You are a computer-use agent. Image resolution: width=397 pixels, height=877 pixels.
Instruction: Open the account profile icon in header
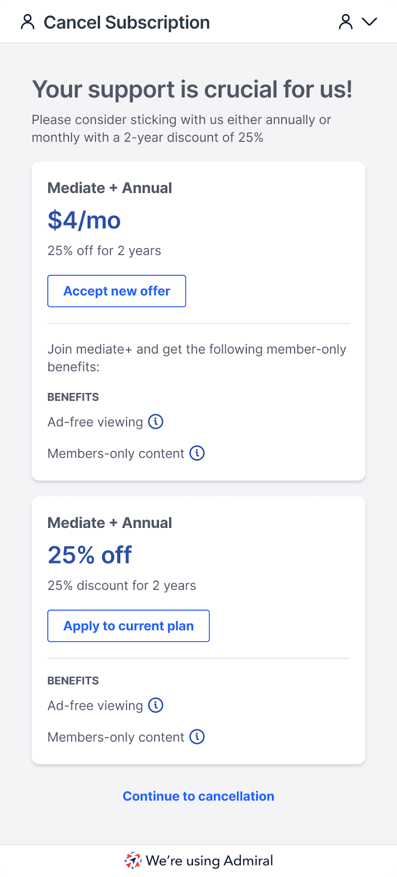pyautogui.click(x=347, y=22)
